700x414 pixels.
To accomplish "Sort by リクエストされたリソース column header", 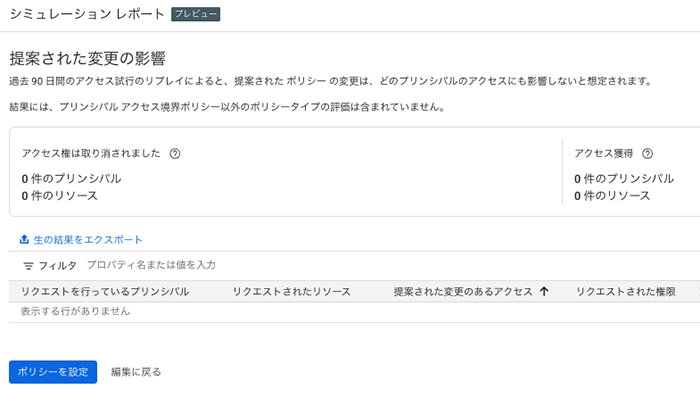I will click(291, 292).
